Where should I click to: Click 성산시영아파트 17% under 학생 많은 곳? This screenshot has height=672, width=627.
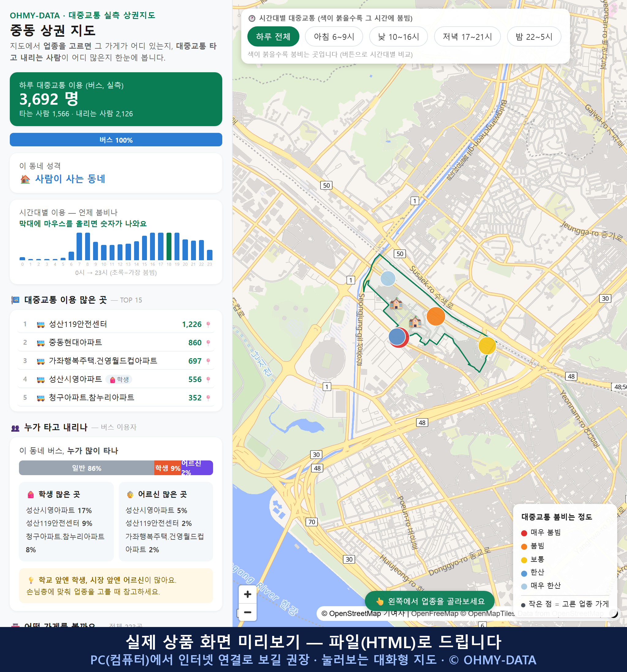pyautogui.click(x=59, y=510)
